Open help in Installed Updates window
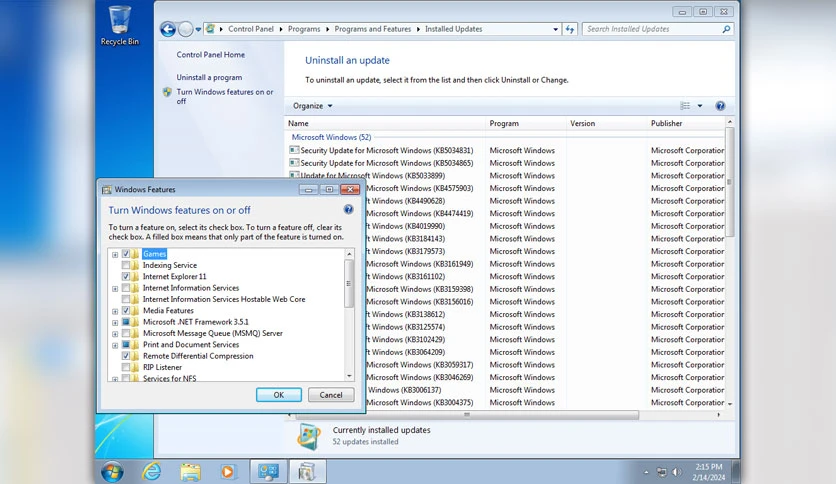 coord(720,106)
